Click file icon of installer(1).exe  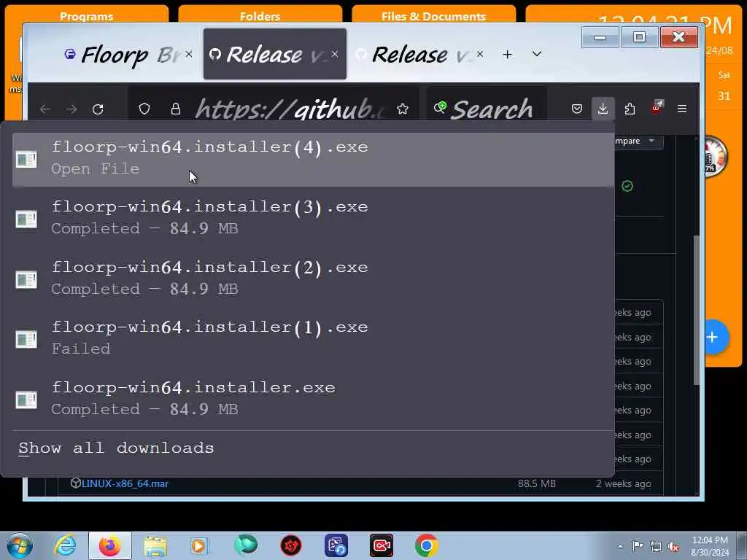(x=26, y=339)
